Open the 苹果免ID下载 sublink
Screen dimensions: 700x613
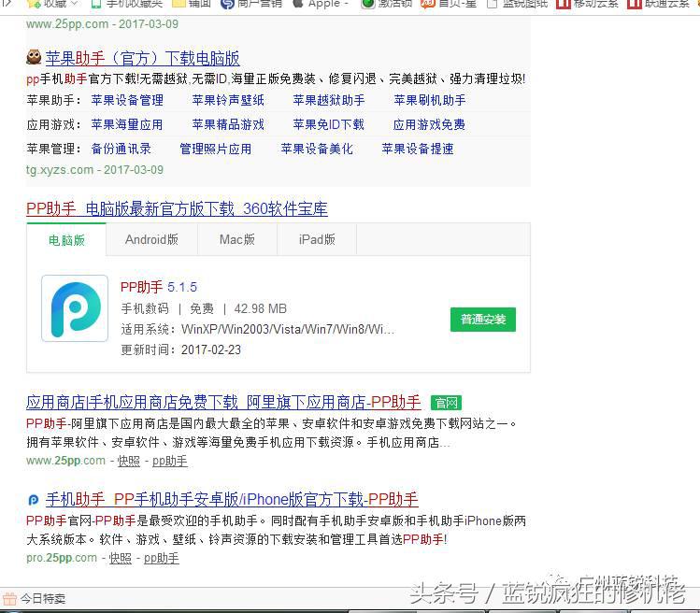(329, 124)
